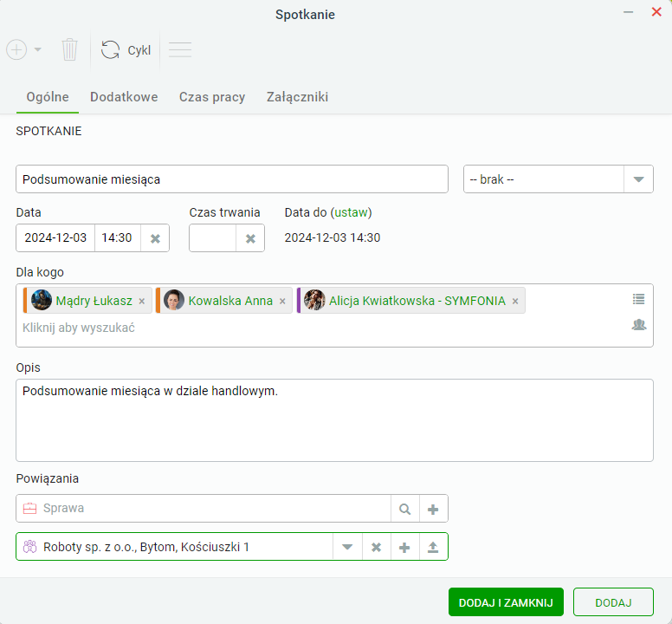
Task: Click into the Opis description text area
Action: coord(334,420)
